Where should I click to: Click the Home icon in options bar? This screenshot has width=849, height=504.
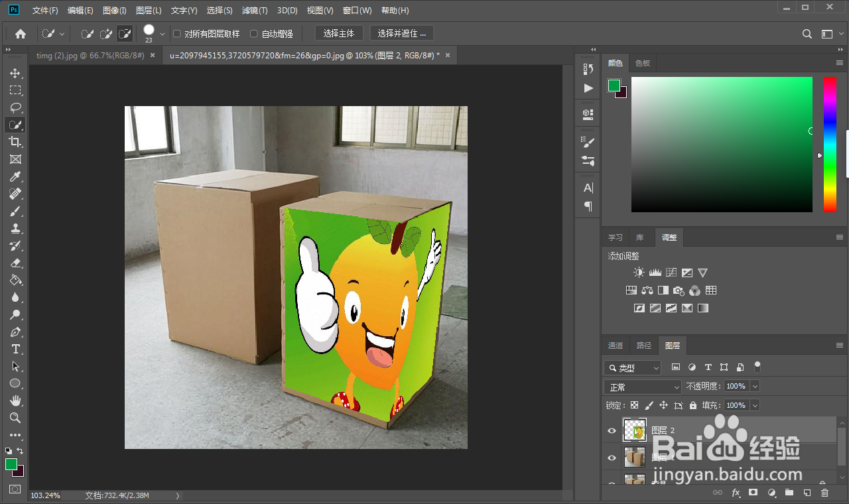(21, 33)
